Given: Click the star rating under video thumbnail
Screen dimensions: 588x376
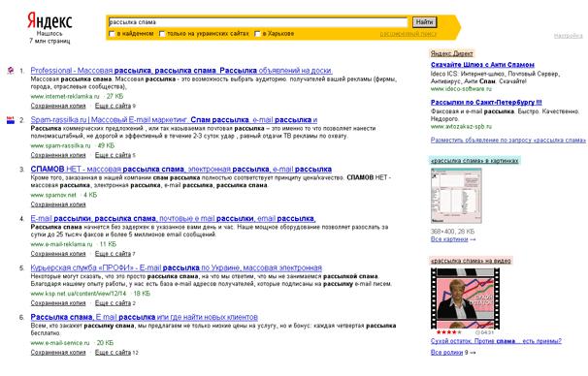Looking at the screenshot, I should 449,332.
